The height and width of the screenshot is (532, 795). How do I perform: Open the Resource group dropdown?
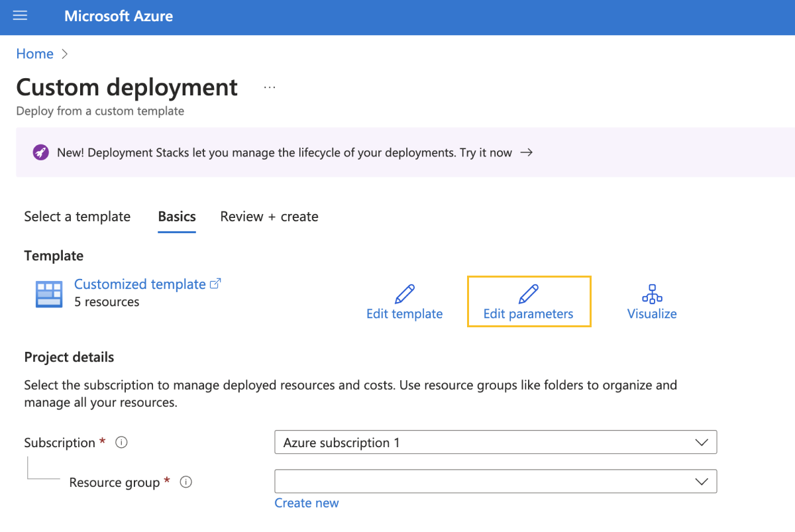(x=496, y=482)
